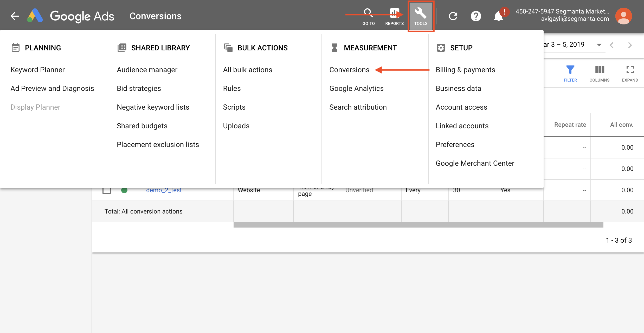Open the notifications bell icon
This screenshot has height=333, width=644.
pos(499,16)
